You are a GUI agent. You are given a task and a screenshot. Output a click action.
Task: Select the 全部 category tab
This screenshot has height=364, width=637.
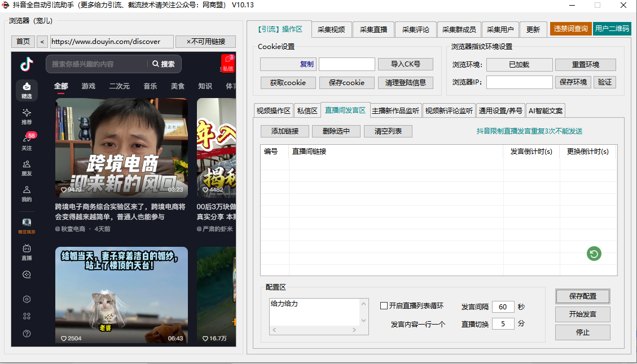61,86
